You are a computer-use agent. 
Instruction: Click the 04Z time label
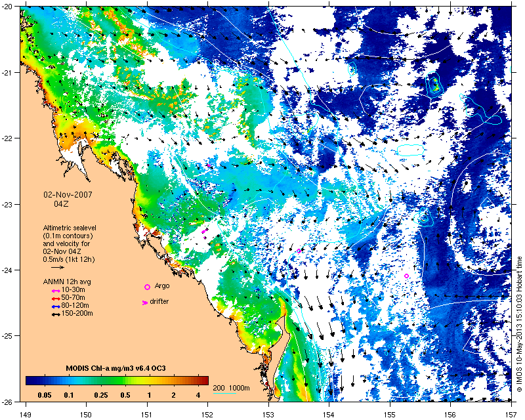coord(61,203)
